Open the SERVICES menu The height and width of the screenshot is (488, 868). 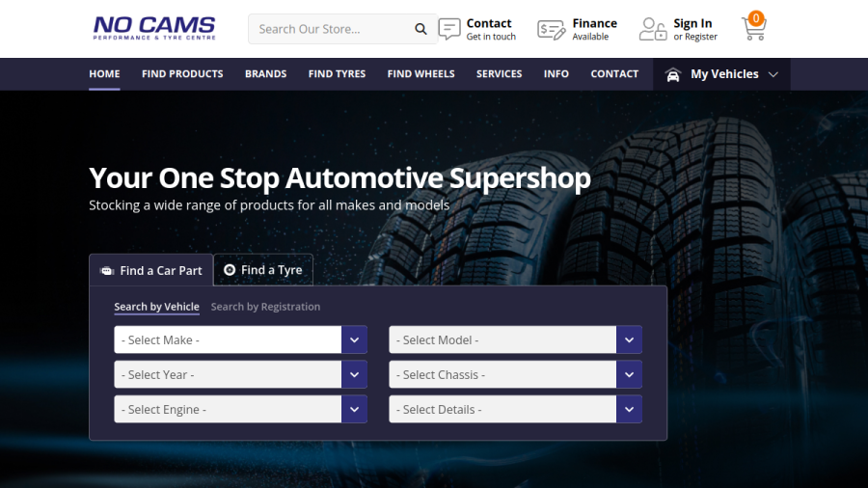coord(499,73)
